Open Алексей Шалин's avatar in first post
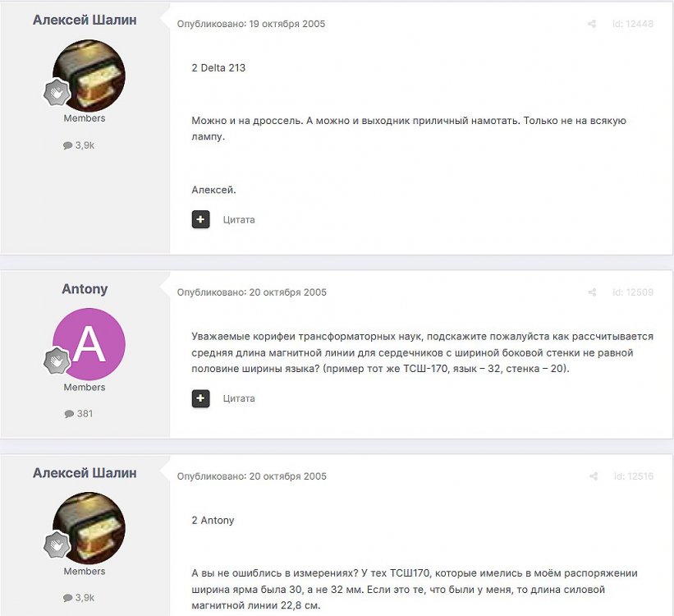The image size is (674, 616). pos(89,76)
